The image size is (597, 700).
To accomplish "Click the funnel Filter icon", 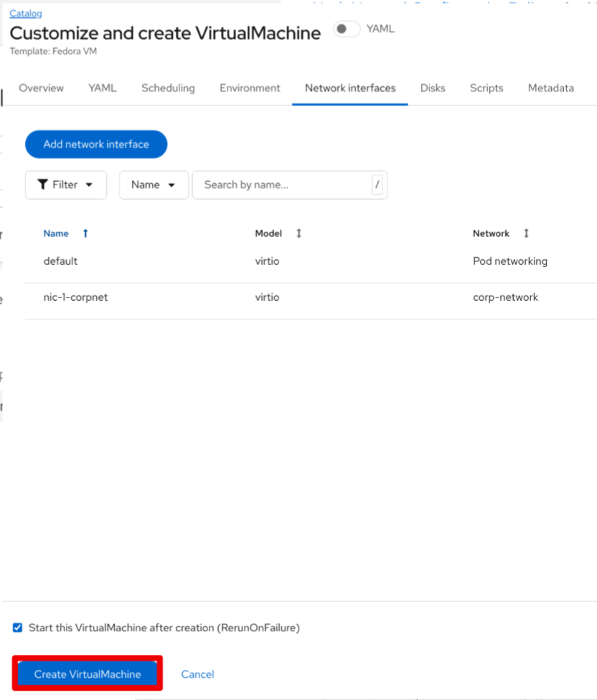I will point(43,185).
